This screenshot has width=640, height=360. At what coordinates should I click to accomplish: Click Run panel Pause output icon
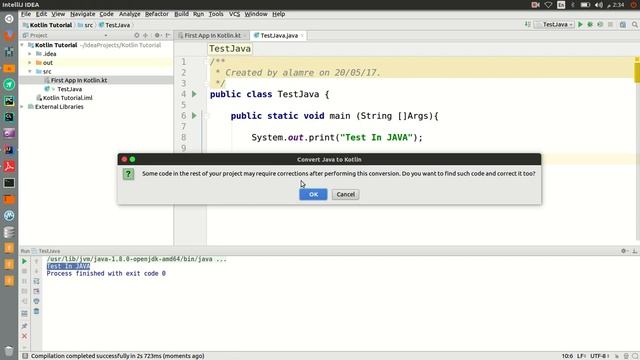pos(24,281)
